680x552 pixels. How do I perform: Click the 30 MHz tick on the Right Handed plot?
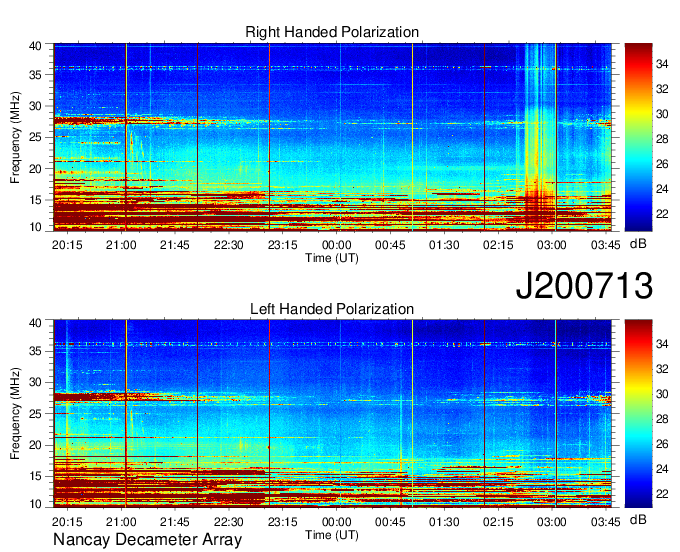[x=35, y=106]
